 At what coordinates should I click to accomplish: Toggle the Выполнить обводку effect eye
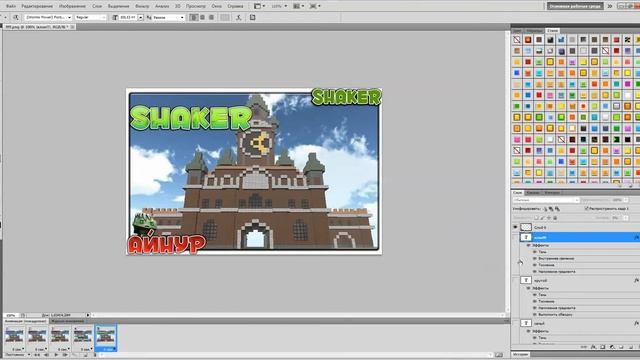[x=535, y=315]
